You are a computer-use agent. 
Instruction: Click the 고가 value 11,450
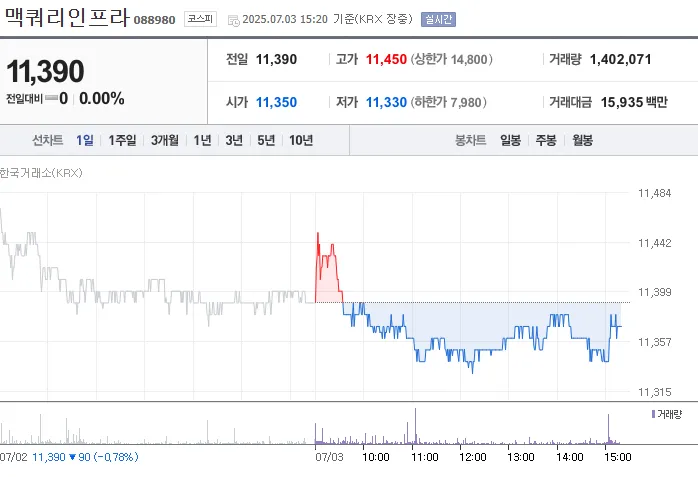386,59
